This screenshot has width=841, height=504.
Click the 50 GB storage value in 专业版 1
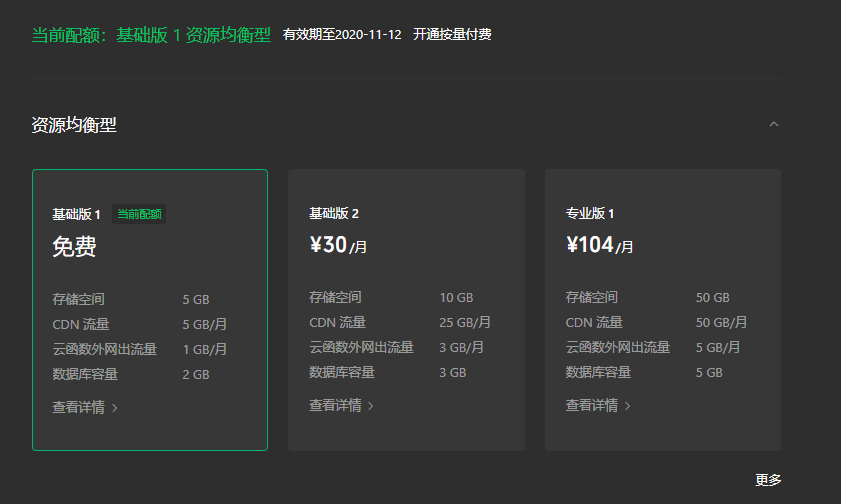tap(713, 298)
